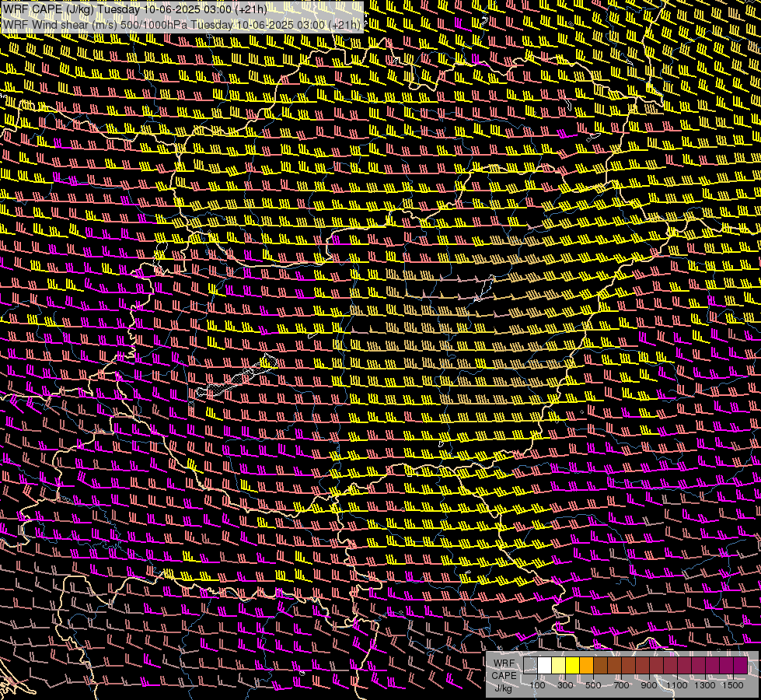Click the 1300 legend tick label

tap(705, 685)
